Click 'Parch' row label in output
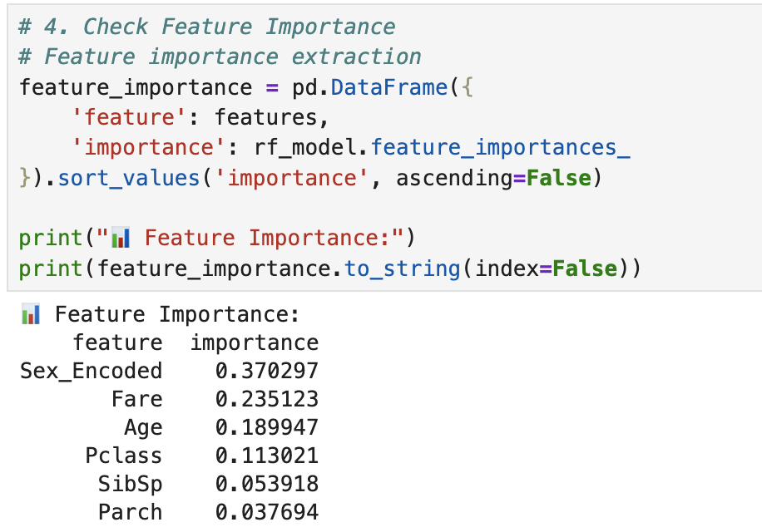The width and height of the screenshot is (762, 532). (131, 512)
